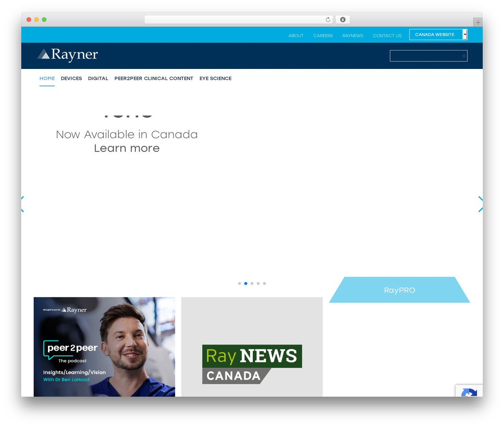504x427 pixels.
Task: Open the Home menu item
Action: 47,78
